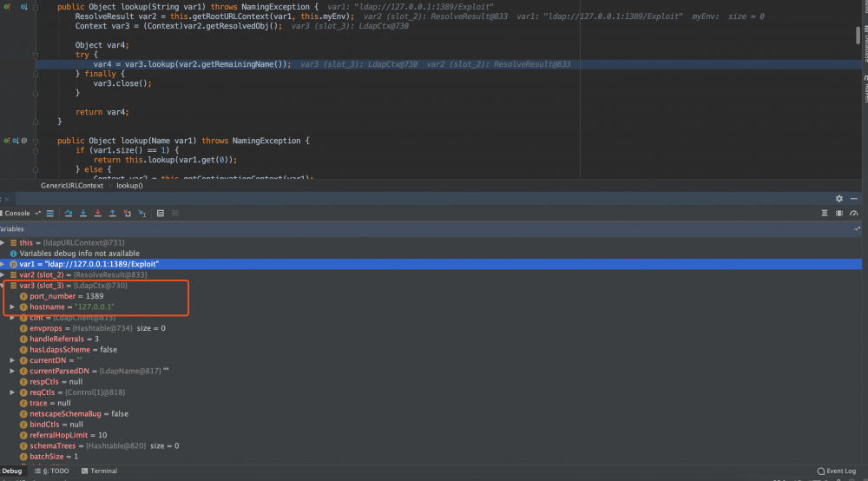Screen dimensions: 868x481
Task: Expand the clnt field node
Action: (x=12, y=318)
